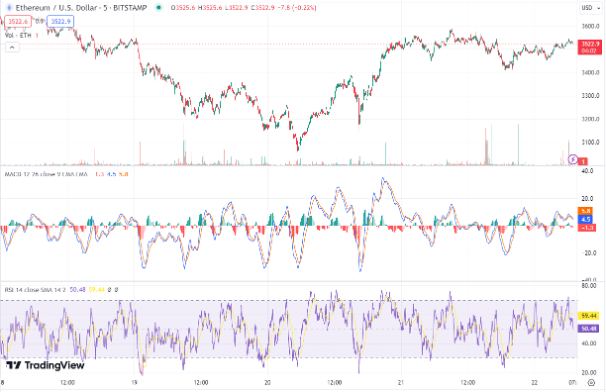Click the 3400.0 price axis label

tap(590, 73)
